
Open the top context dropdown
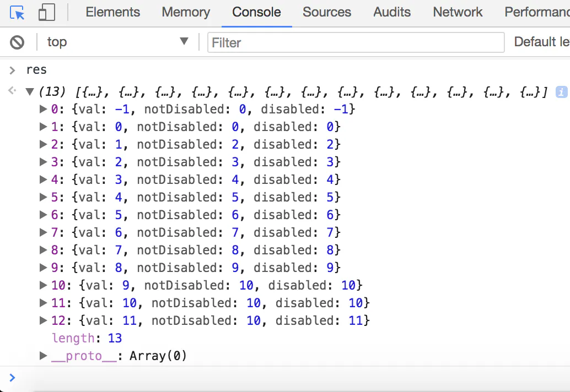click(118, 42)
